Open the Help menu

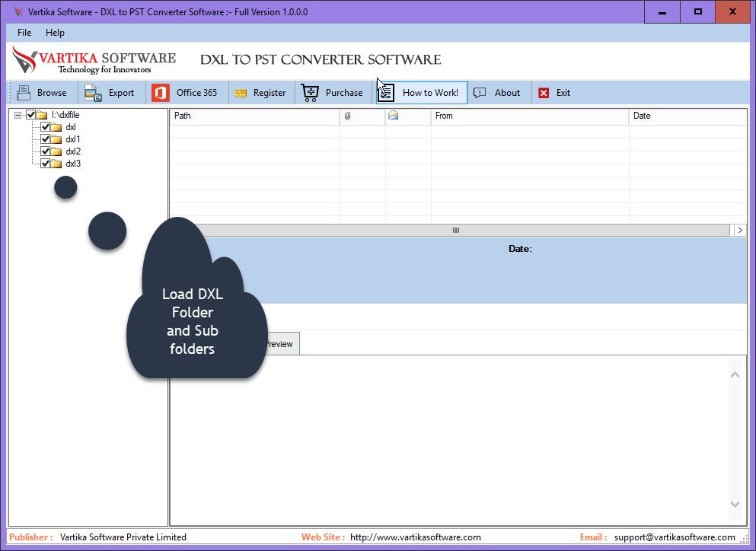click(x=55, y=32)
